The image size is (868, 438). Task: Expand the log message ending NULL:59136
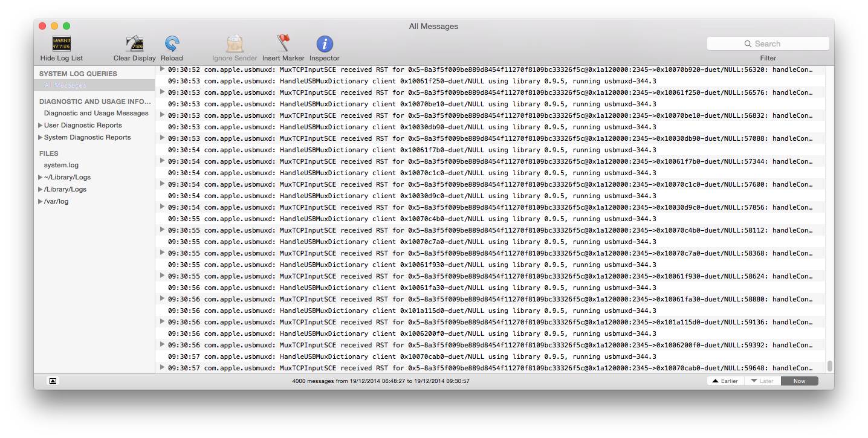point(162,321)
